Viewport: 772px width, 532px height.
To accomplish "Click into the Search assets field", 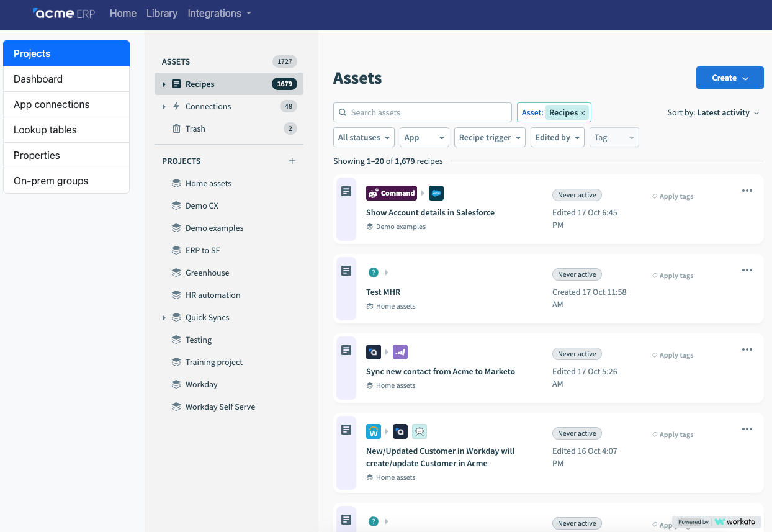I will pos(422,112).
